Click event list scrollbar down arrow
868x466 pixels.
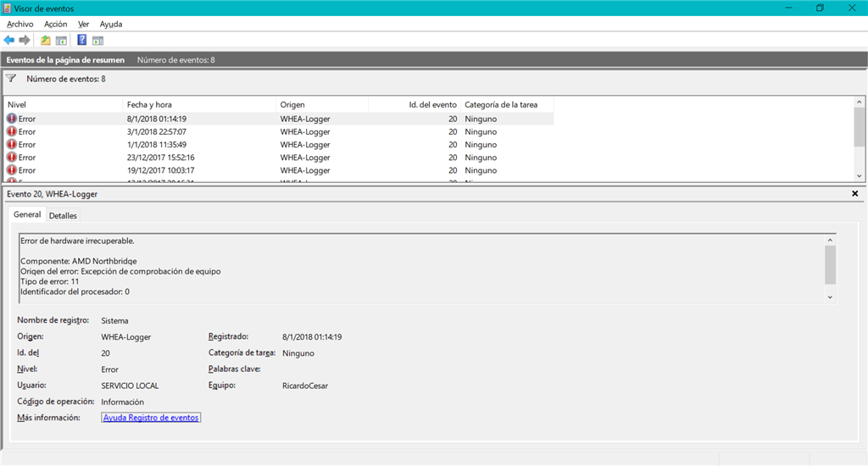tap(860, 176)
